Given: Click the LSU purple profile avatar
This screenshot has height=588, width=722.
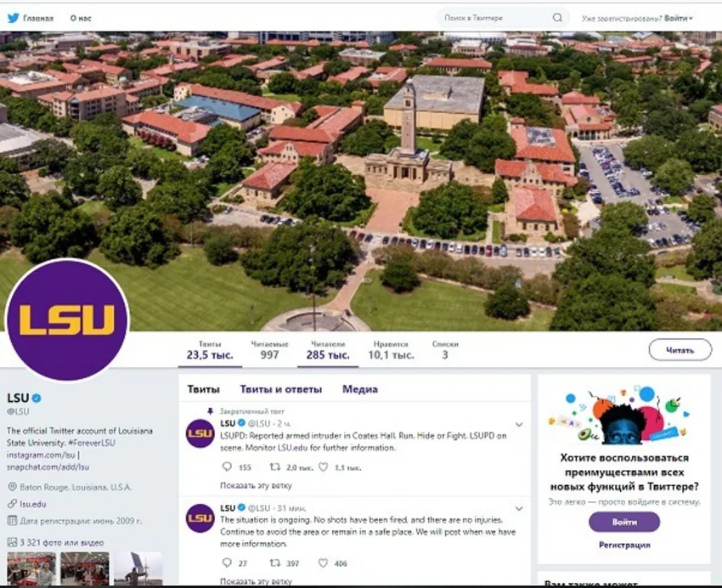Looking at the screenshot, I should coord(67,320).
